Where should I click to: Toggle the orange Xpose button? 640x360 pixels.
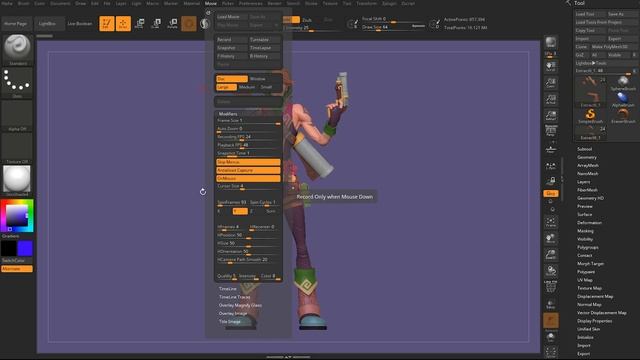point(551,193)
